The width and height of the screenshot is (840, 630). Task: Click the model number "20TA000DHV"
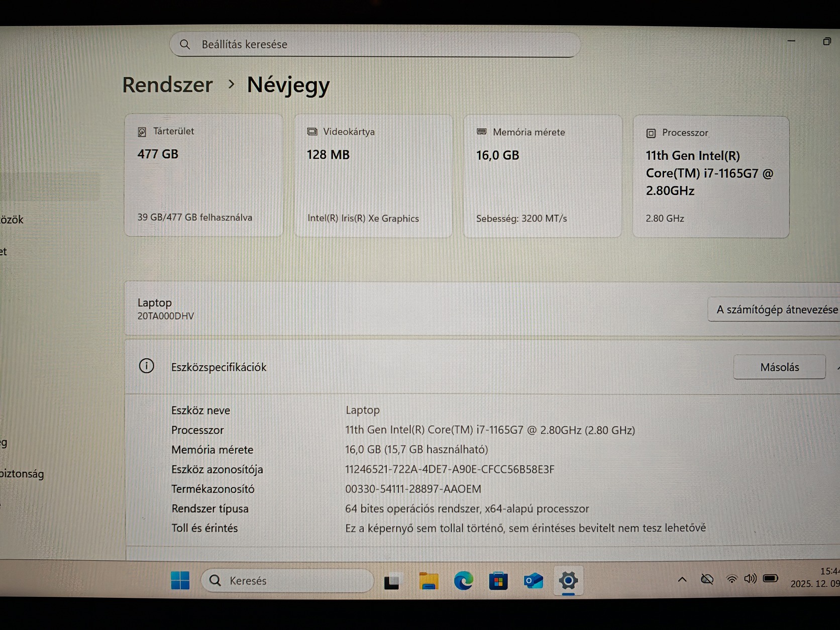coord(166,316)
